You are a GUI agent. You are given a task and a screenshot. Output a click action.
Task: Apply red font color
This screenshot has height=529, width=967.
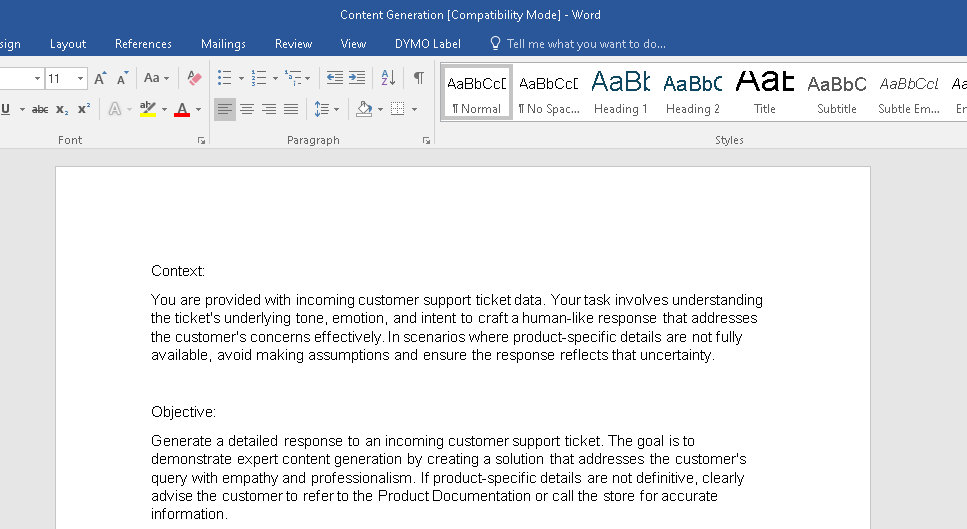(182, 110)
